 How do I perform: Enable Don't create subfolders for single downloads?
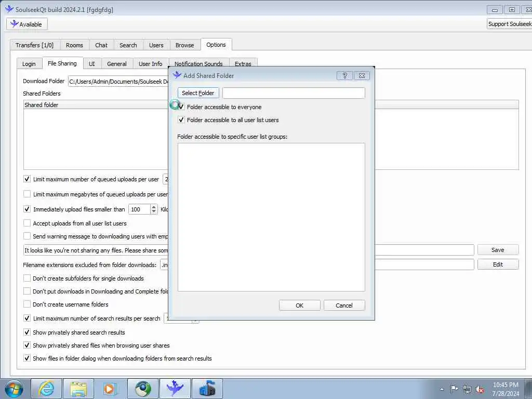(x=27, y=278)
